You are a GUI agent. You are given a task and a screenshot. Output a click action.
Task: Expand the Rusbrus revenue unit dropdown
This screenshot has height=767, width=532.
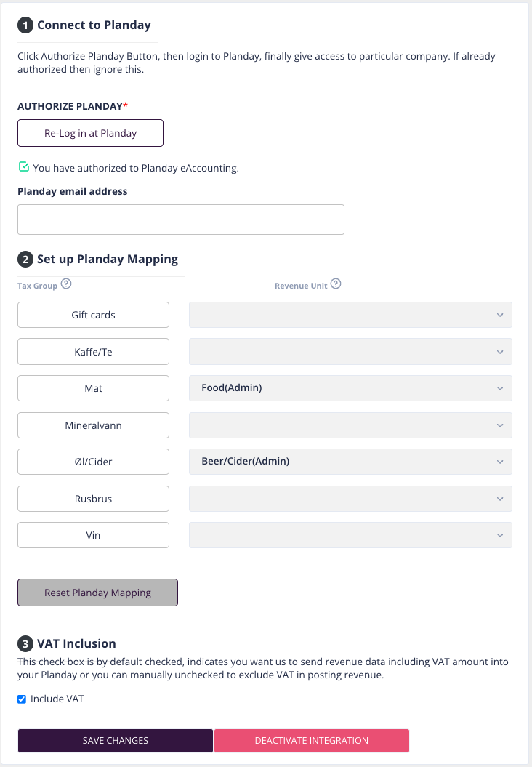coord(350,499)
